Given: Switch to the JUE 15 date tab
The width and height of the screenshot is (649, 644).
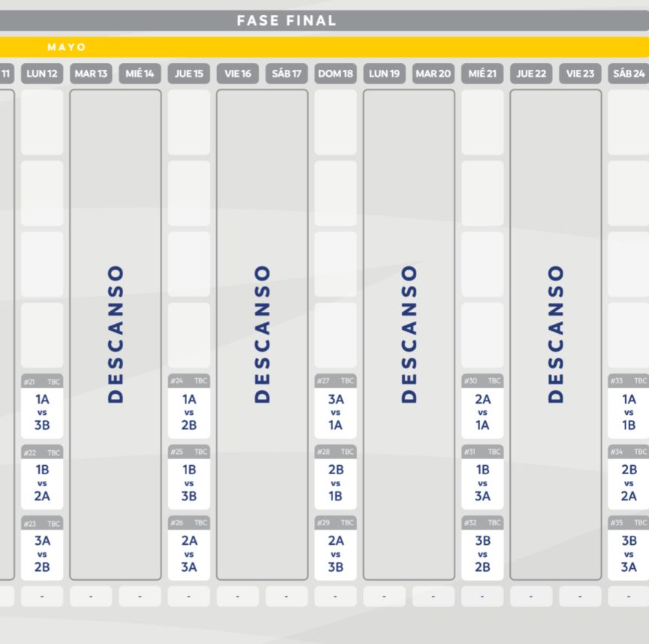Looking at the screenshot, I should click(x=189, y=74).
